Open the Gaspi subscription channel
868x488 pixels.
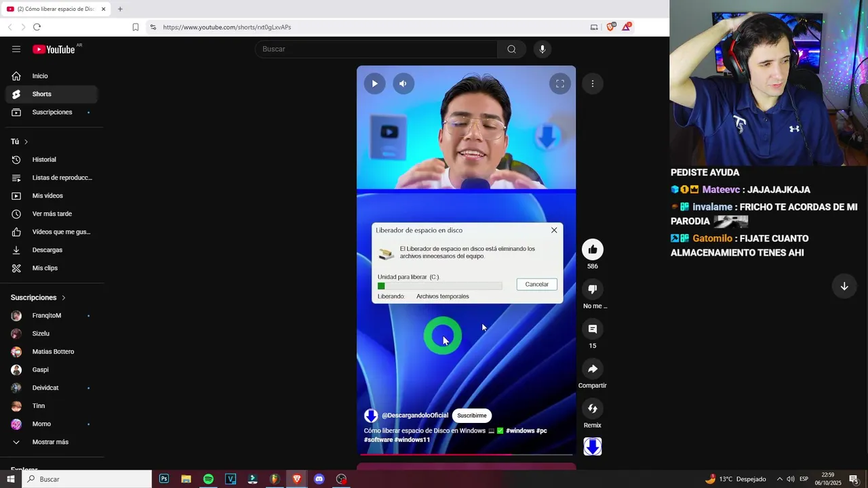pos(52,369)
